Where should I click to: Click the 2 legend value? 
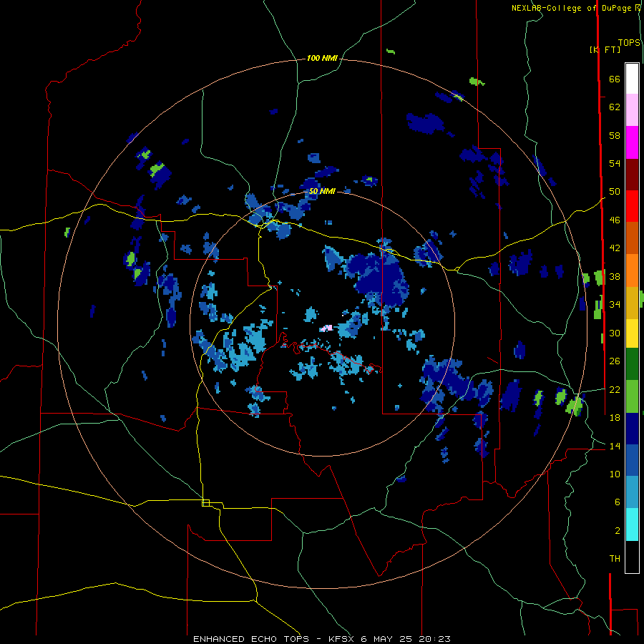[617, 531]
